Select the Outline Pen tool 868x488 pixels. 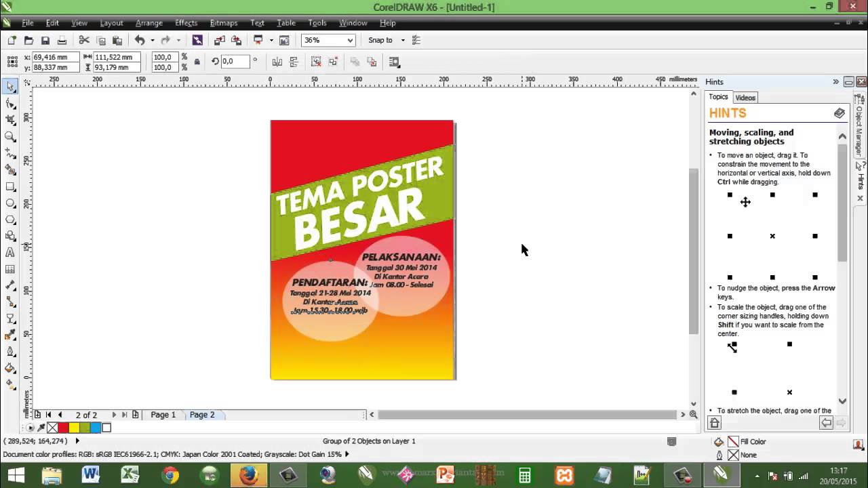[x=10, y=352]
